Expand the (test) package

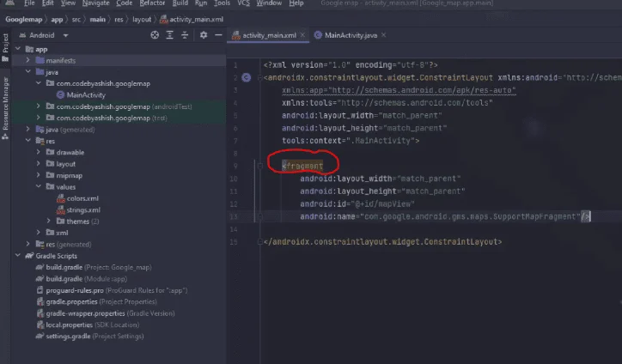coord(39,118)
